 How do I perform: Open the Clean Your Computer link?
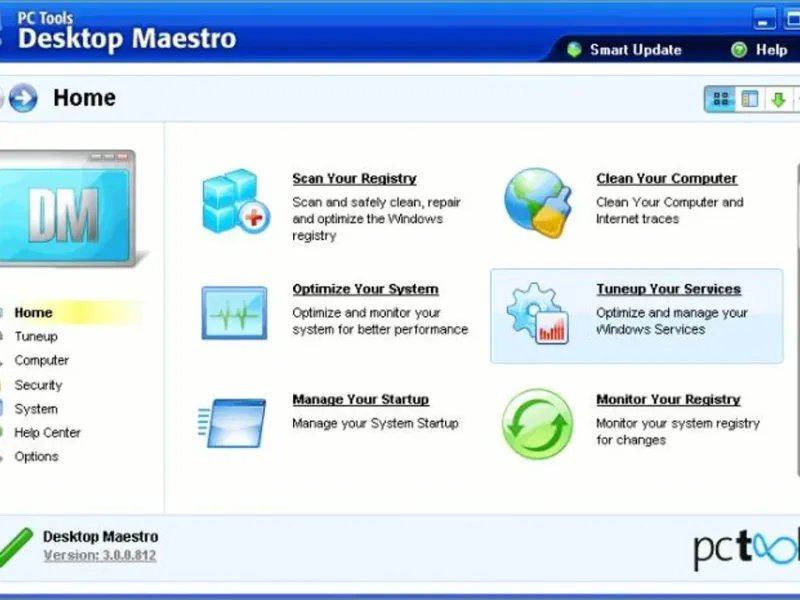(x=666, y=179)
